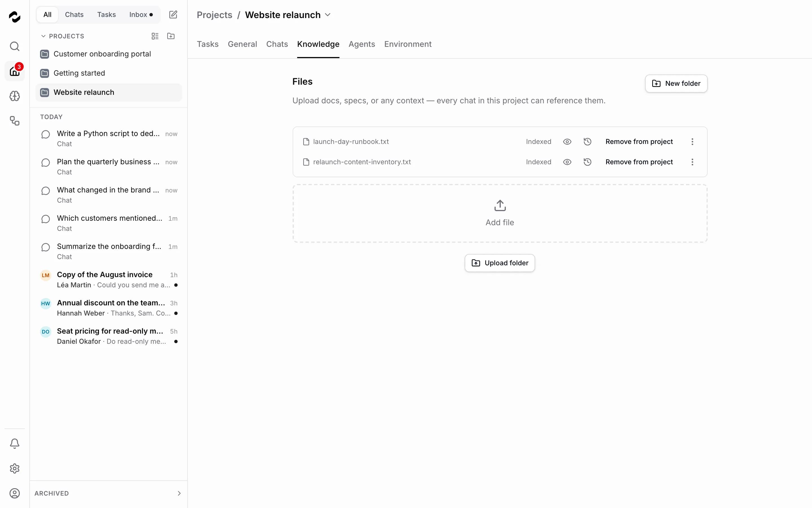Open more options for relaunch-content-inventory.txt
812x508 pixels.
point(692,162)
